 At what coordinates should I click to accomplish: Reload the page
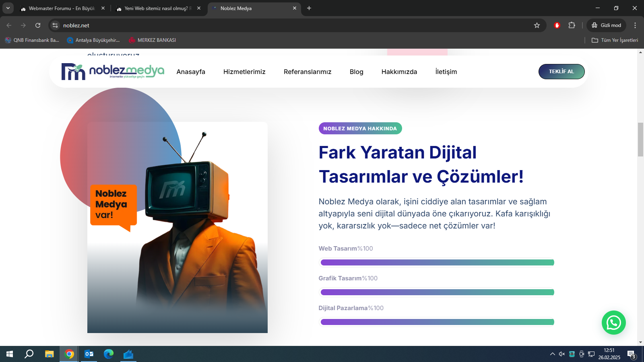38,25
